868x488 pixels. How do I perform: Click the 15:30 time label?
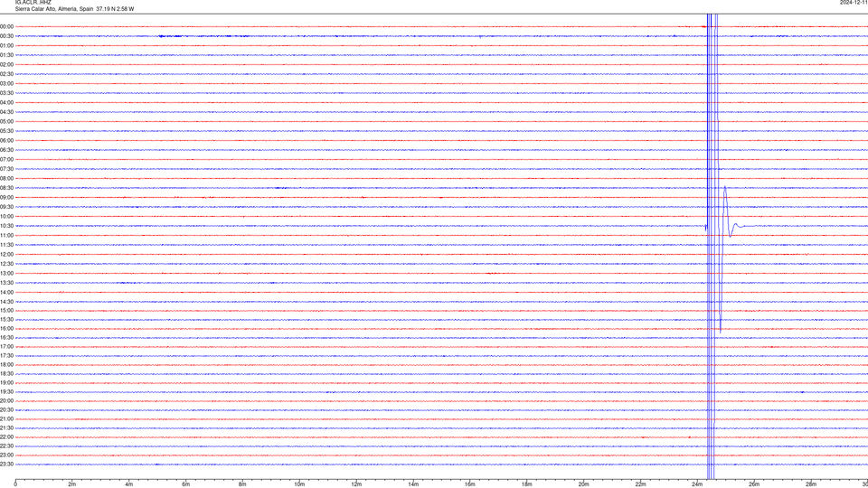6,319
